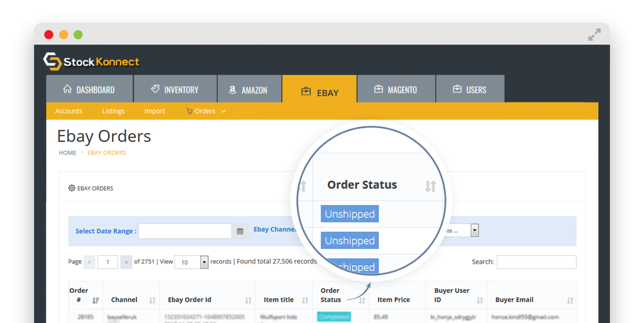Open the Inventory tab
The width and height of the screenshot is (644, 323).
click(x=175, y=89)
